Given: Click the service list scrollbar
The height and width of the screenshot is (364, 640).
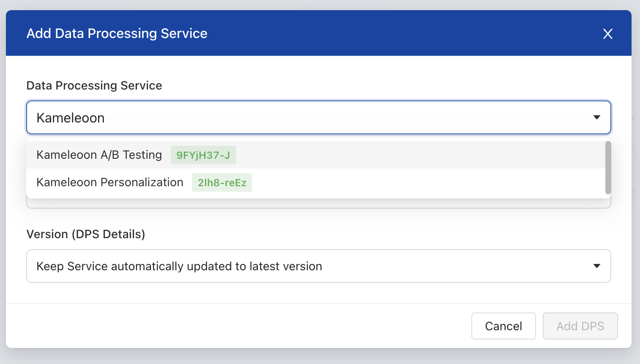Looking at the screenshot, I should (608, 168).
